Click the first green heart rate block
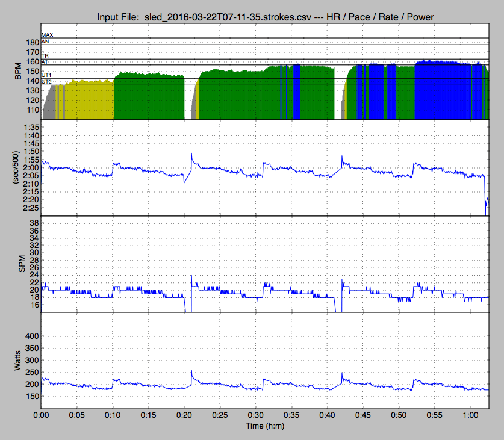This screenshot has width=504, height=440. click(149, 96)
